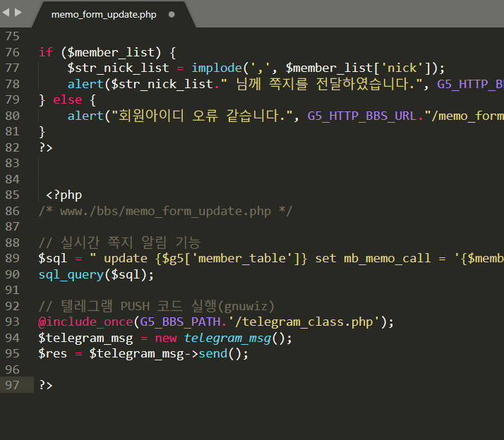504x440 pixels.
Task: Click 'G5_HTTP_BBS_URL' constant on line 80
Action: tap(362, 116)
